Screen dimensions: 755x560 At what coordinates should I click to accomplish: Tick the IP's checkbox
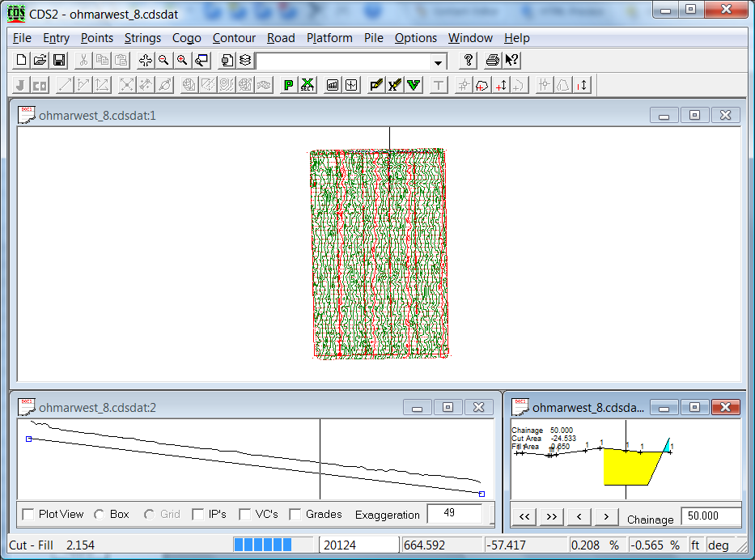point(198,515)
